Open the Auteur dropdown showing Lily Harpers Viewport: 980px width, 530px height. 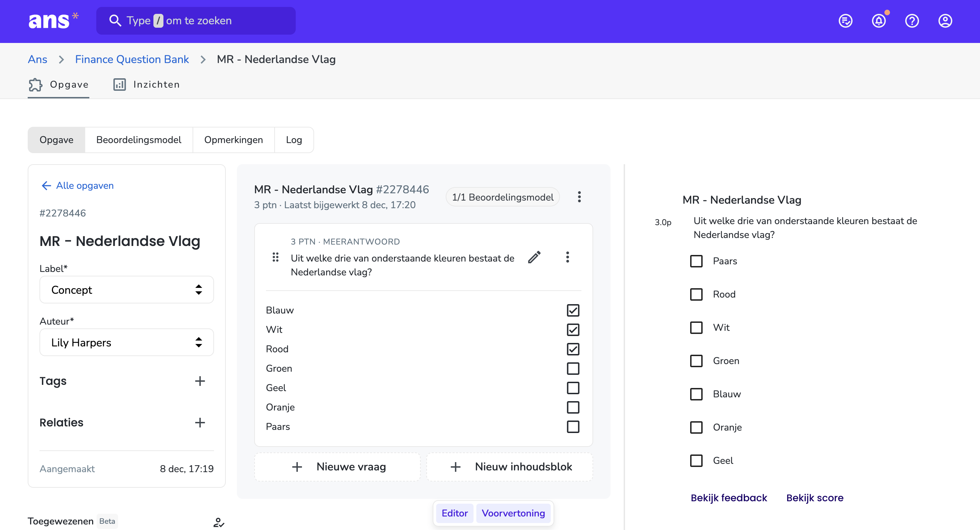(127, 342)
